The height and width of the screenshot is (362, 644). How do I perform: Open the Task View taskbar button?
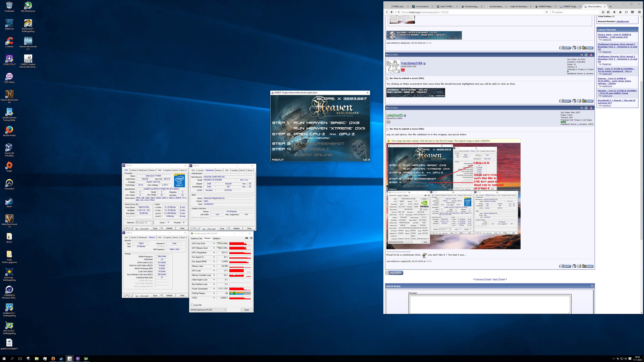pos(20,358)
